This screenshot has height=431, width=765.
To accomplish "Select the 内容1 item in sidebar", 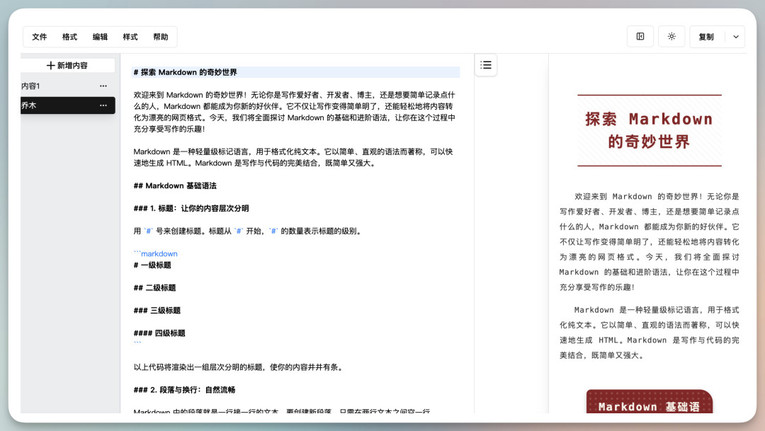I will coord(31,86).
